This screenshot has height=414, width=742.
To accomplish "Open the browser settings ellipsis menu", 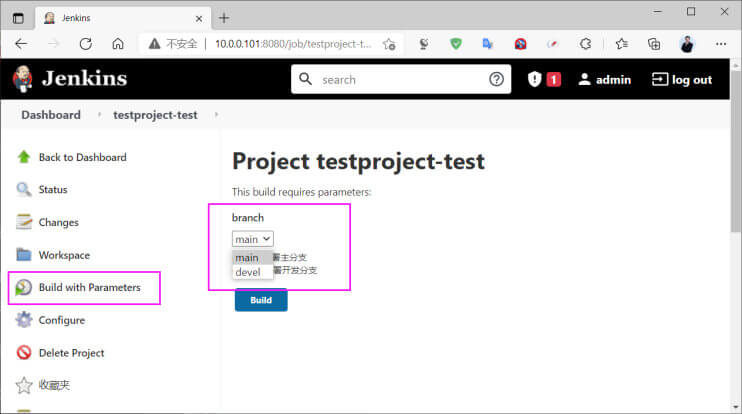I will tap(721, 44).
